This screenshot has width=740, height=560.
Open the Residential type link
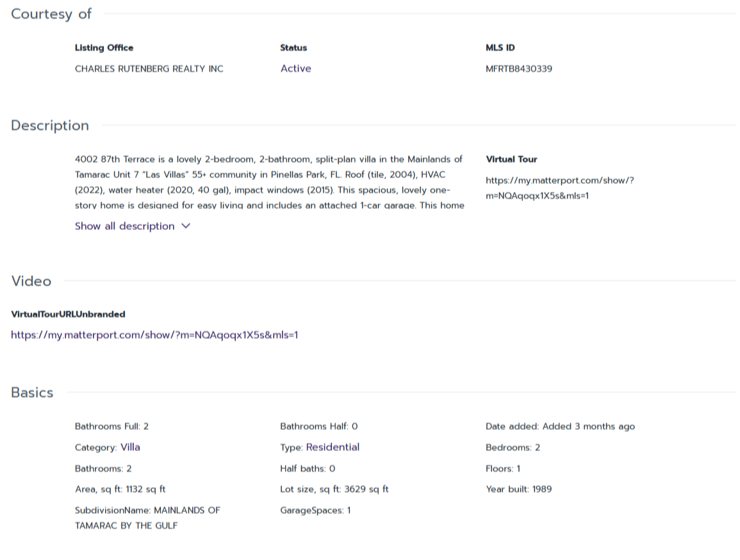click(333, 447)
